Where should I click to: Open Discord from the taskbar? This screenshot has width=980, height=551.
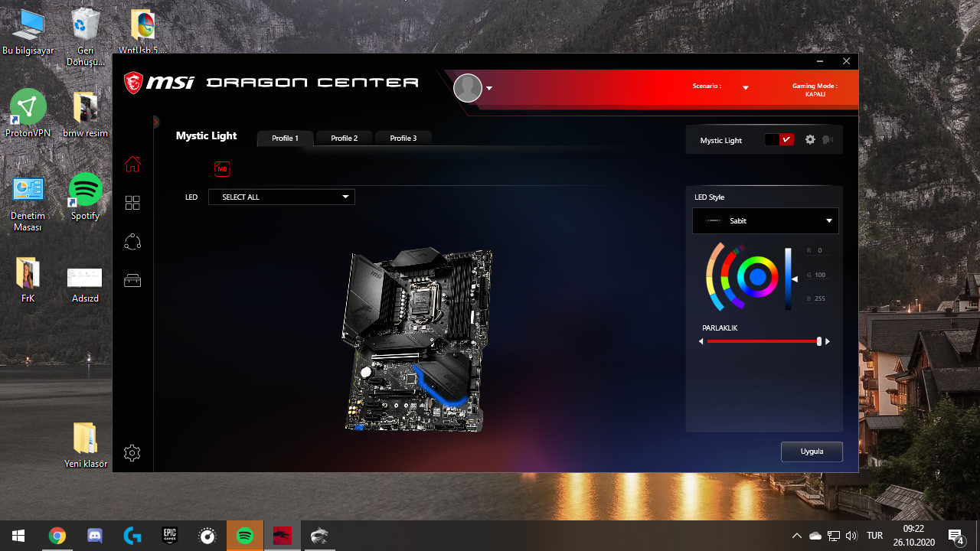tap(94, 536)
